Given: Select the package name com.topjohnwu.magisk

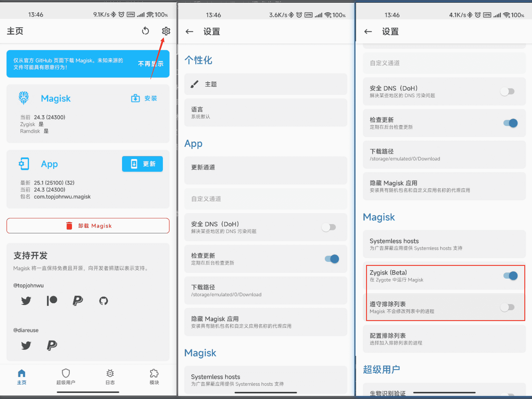Looking at the screenshot, I should coord(62,197).
